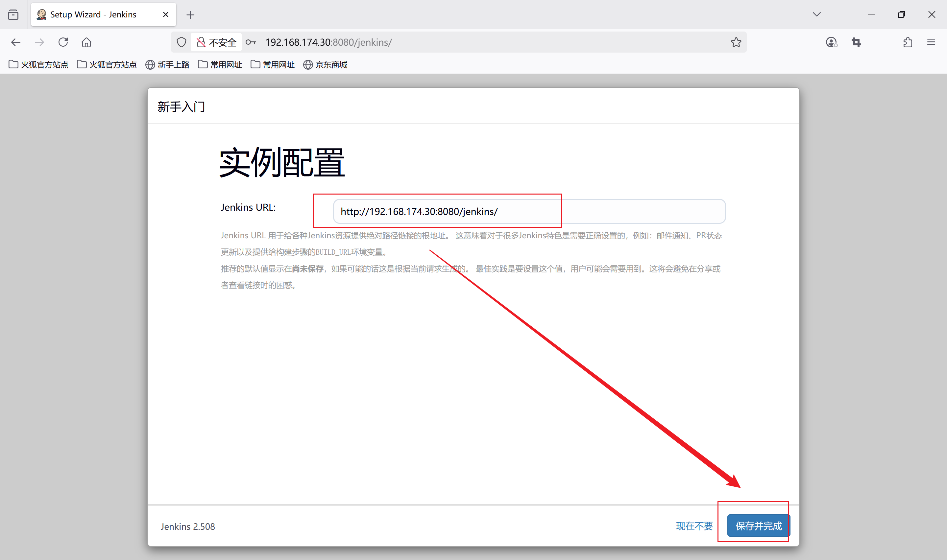Expand the list all tabs chevron

click(x=816, y=15)
